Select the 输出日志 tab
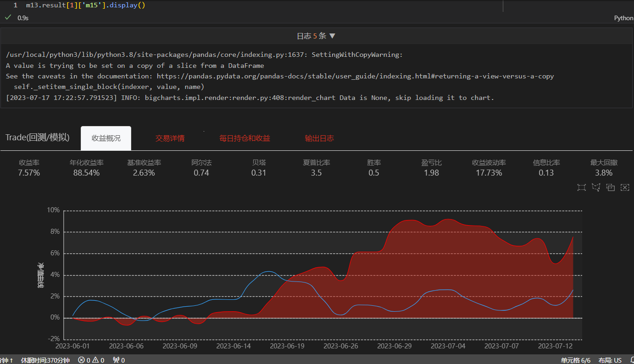The height and width of the screenshot is (364, 634). tap(319, 138)
